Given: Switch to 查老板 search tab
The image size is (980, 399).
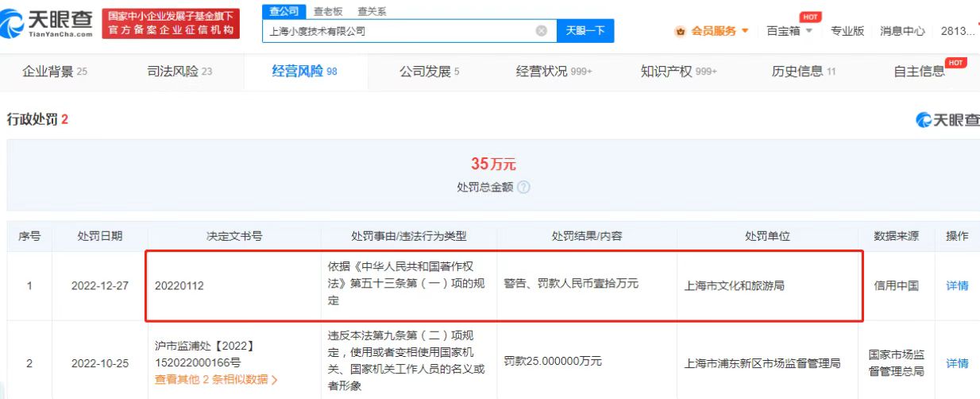Looking at the screenshot, I should 326,11.
